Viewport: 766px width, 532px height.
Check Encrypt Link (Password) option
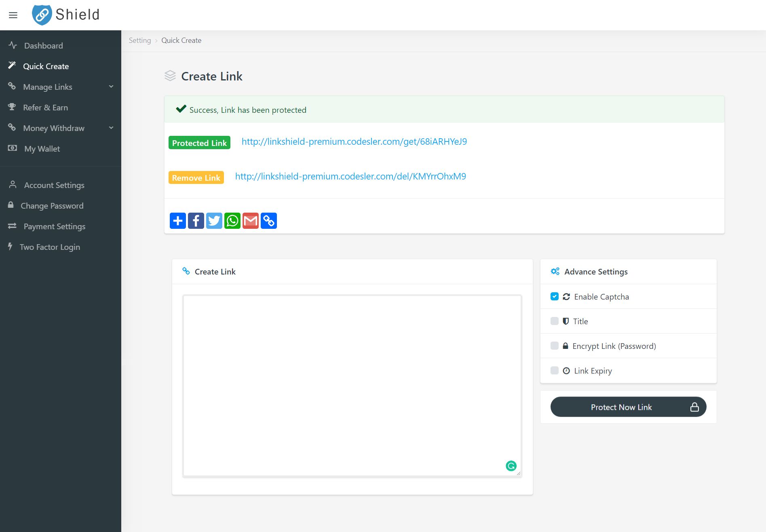555,346
